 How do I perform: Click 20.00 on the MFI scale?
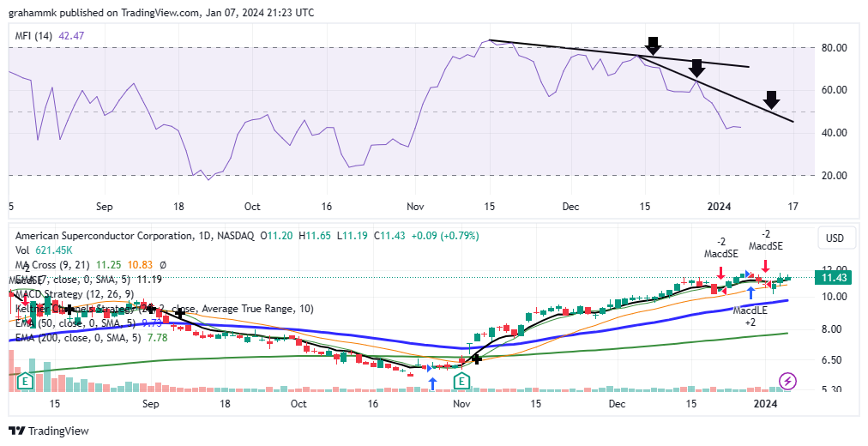[834, 176]
